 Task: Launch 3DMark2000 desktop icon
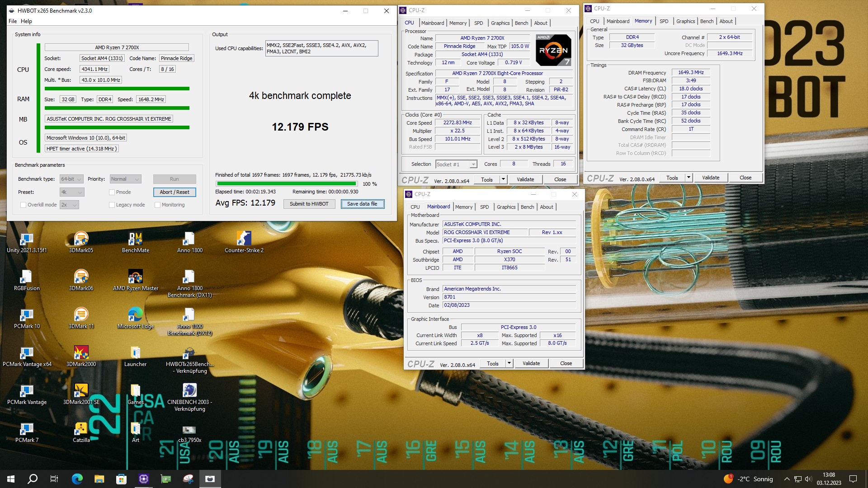click(81, 356)
